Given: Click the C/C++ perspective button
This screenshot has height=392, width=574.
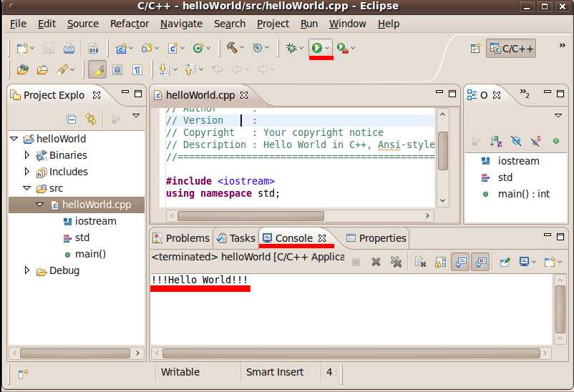Looking at the screenshot, I should tap(511, 49).
